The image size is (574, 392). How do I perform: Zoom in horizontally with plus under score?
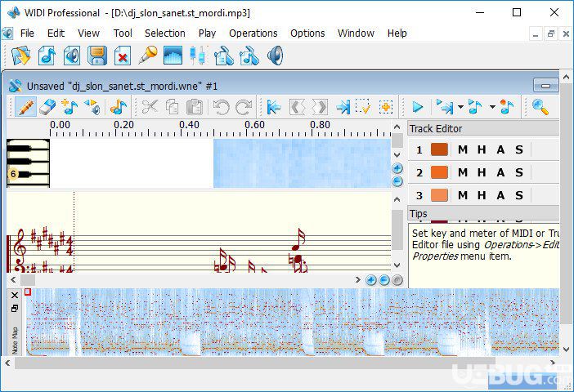point(371,280)
